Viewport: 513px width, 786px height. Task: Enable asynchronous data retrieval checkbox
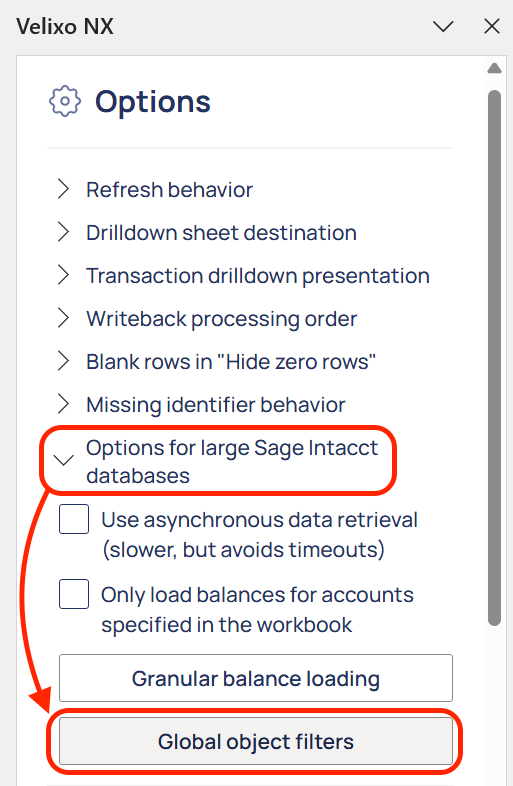74,519
